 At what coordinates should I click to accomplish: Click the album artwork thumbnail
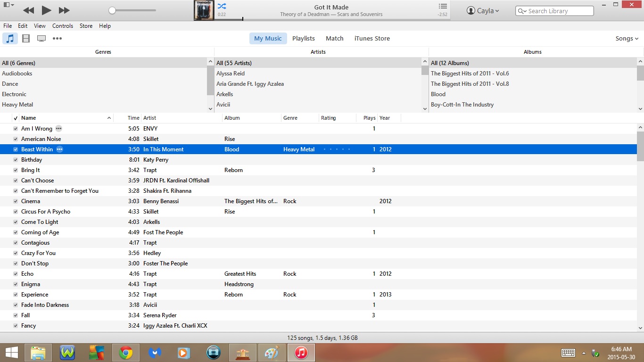click(204, 10)
